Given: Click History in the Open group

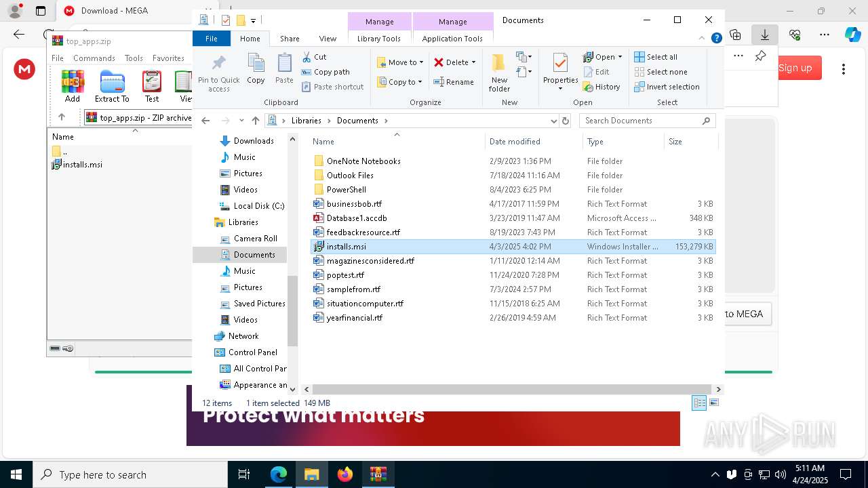Looking at the screenshot, I should click(601, 87).
